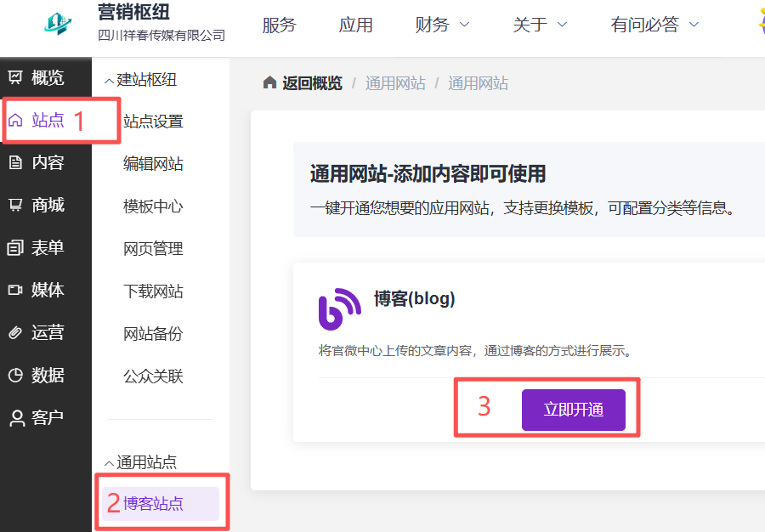Open the 服务 menu item
The height and width of the screenshot is (532, 765).
[280, 25]
